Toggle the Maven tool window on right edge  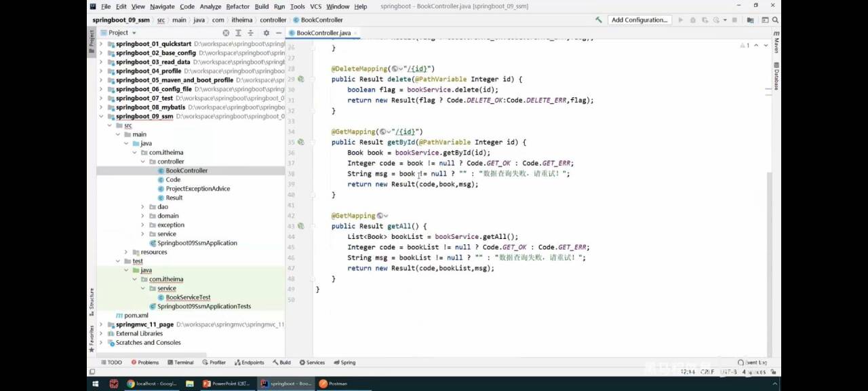click(x=776, y=43)
